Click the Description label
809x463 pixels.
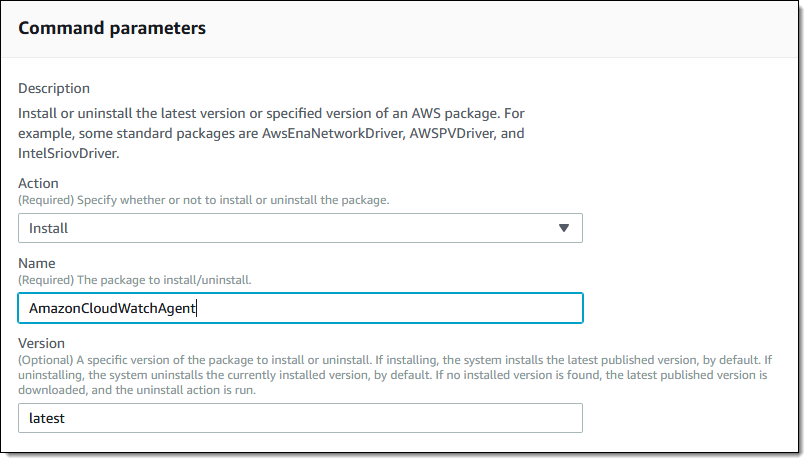(x=54, y=88)
